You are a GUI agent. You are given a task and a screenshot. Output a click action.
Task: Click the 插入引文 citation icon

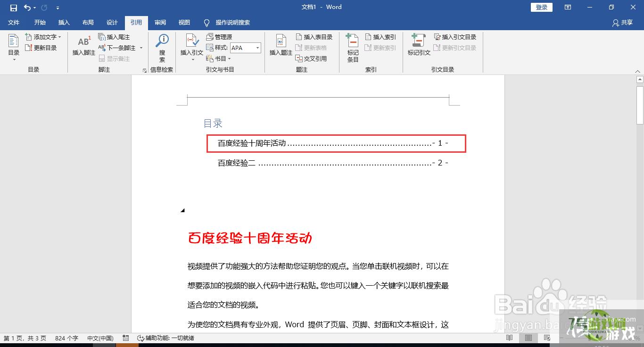192,48
